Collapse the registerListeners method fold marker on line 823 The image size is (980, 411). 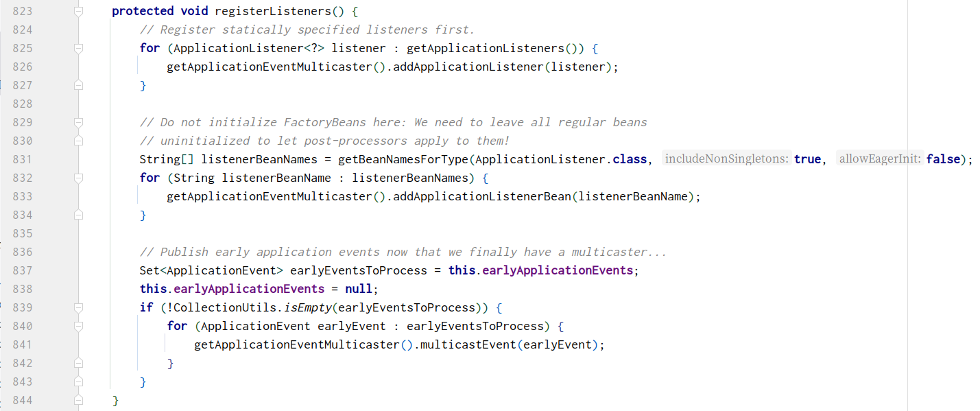pos(78,12)
